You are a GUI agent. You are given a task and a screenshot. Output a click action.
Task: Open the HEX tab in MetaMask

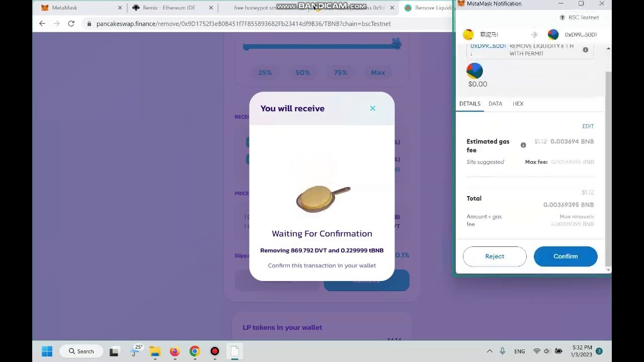click(518, 104)
